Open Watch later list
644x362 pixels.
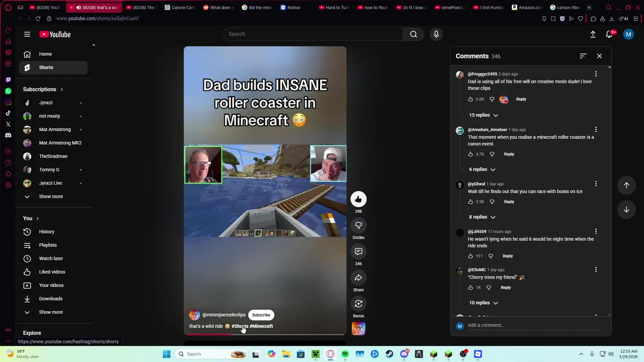pos(53,258)
